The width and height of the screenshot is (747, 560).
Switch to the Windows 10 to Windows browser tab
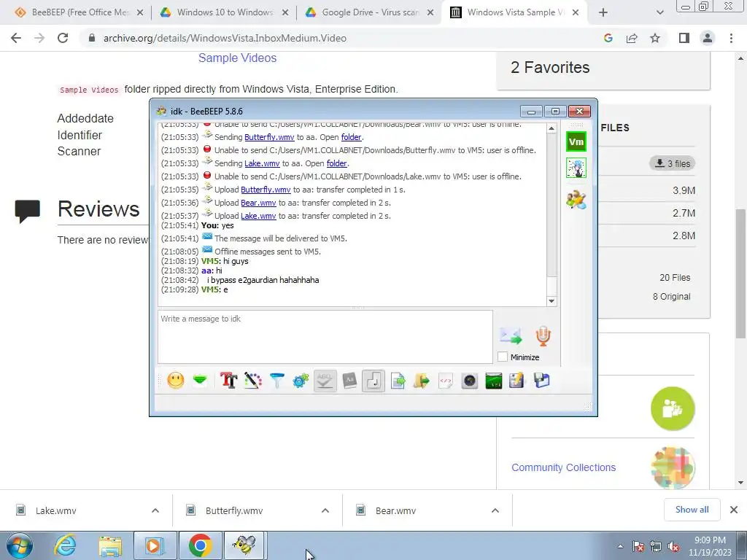(x=225, y=12)
